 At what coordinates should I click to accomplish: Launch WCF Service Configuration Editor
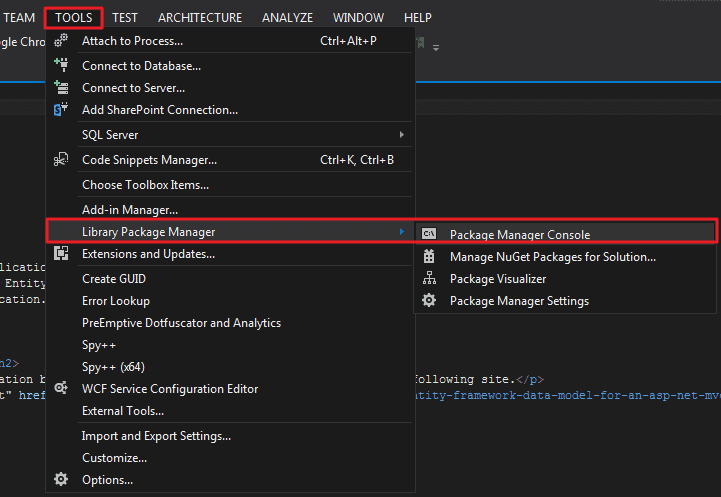tap(169, 389)
